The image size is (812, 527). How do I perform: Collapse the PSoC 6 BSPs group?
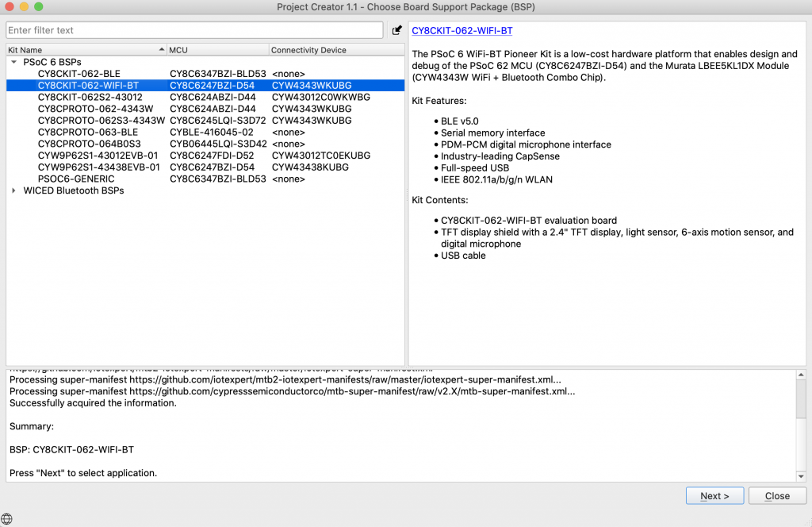(14, 62)
